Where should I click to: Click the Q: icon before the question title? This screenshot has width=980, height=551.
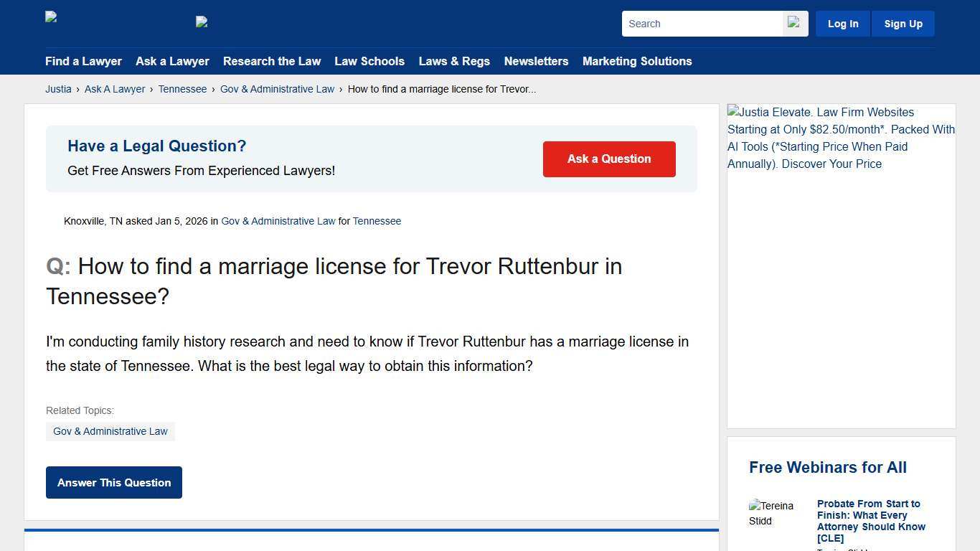(x=57, y=266)
